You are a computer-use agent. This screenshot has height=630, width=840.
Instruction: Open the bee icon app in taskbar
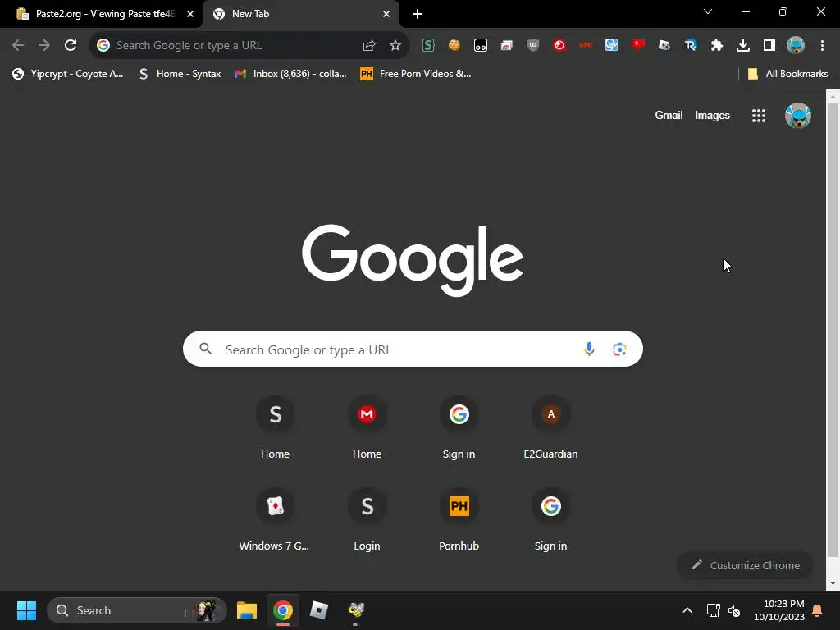356,610
